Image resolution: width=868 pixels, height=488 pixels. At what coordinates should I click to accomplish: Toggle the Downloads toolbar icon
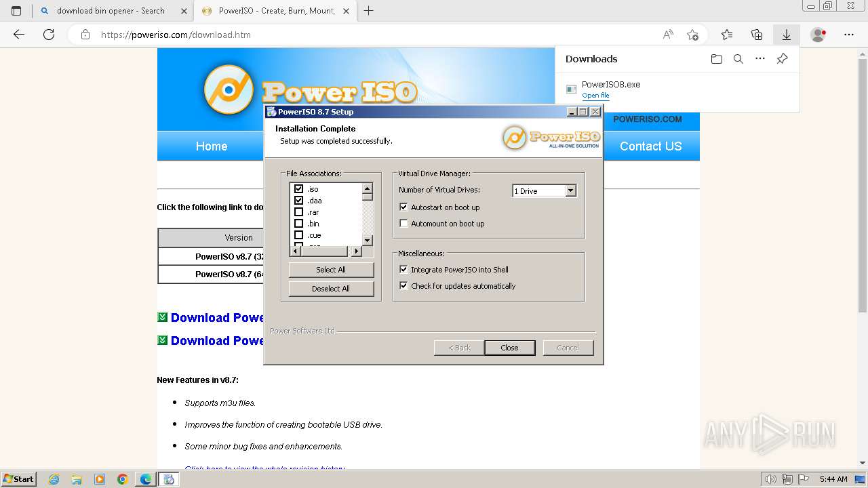pos(787,35)
